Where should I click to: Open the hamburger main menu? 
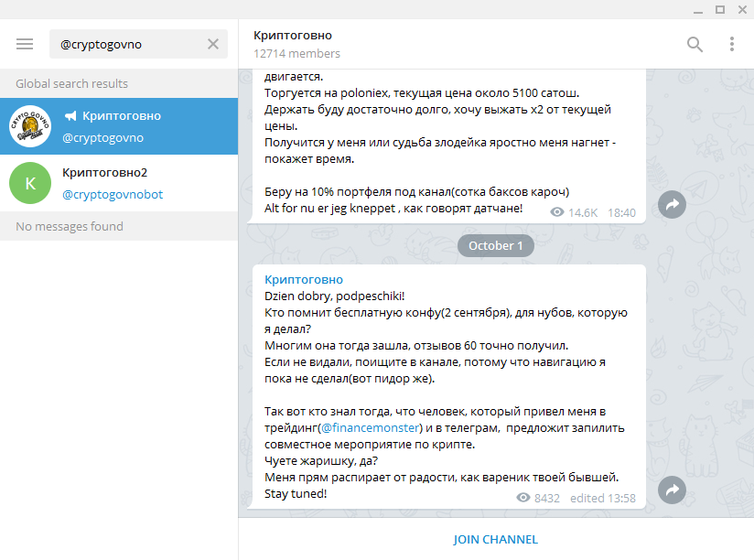25,44
